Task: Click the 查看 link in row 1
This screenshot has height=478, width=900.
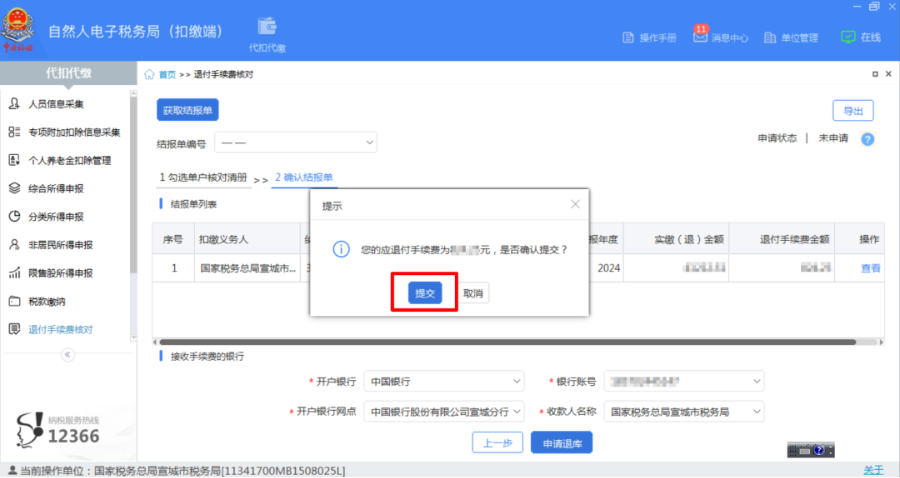Action: coord(870,268)
